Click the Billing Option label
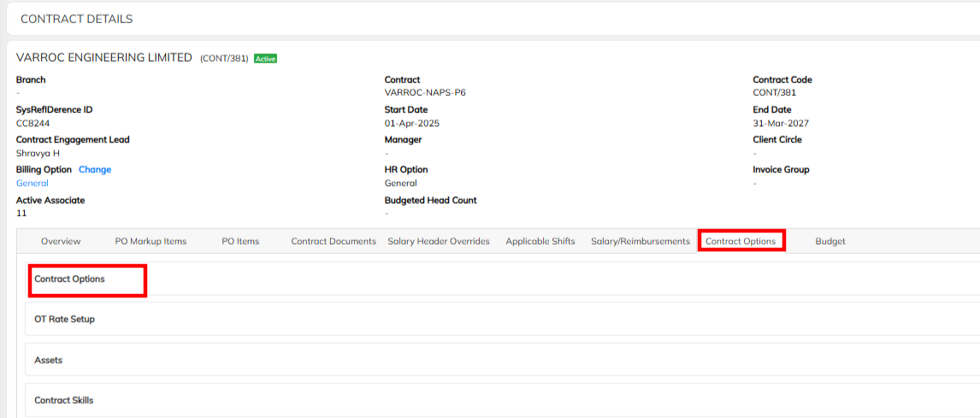This screenshot has height=418, width=980. click(44, 169)
